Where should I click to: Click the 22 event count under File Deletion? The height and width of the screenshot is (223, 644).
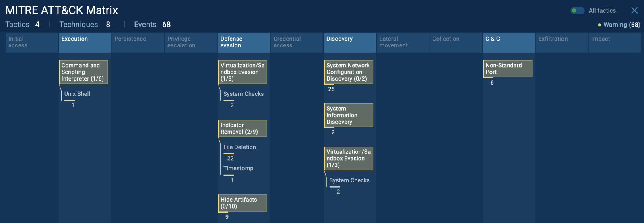pyautogui.click(x=230, y=158)
